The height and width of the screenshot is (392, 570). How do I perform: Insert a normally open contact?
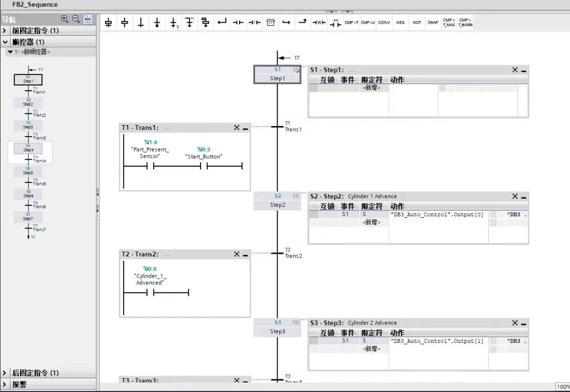pos(238,23)
